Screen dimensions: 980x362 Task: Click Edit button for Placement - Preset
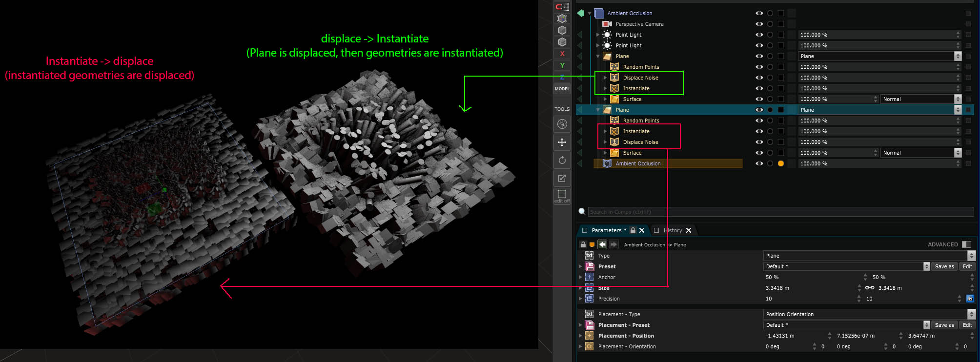[x=967, y=325]
